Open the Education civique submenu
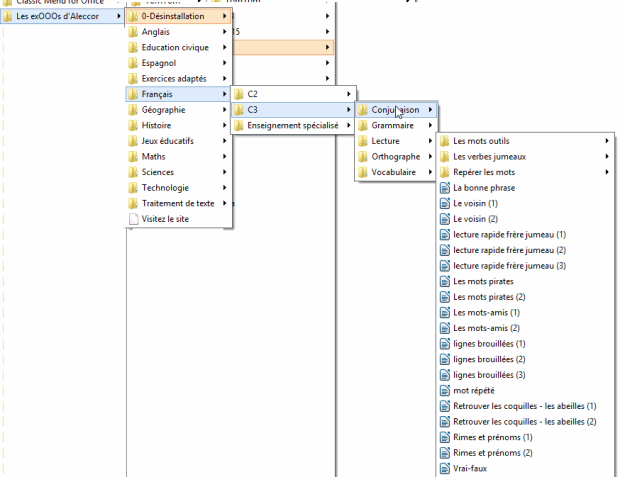 (179, 47)
